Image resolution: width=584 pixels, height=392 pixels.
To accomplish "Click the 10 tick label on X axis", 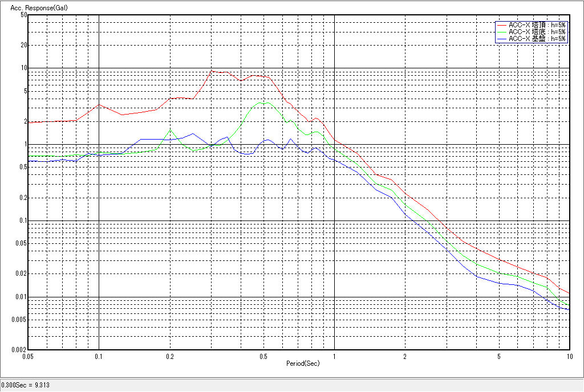I will tap(569, 356).
